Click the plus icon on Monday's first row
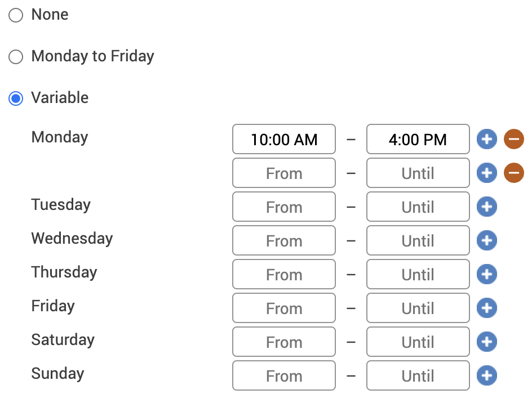Viewport: 532px width, 394px height. click(x=487, y=139)
